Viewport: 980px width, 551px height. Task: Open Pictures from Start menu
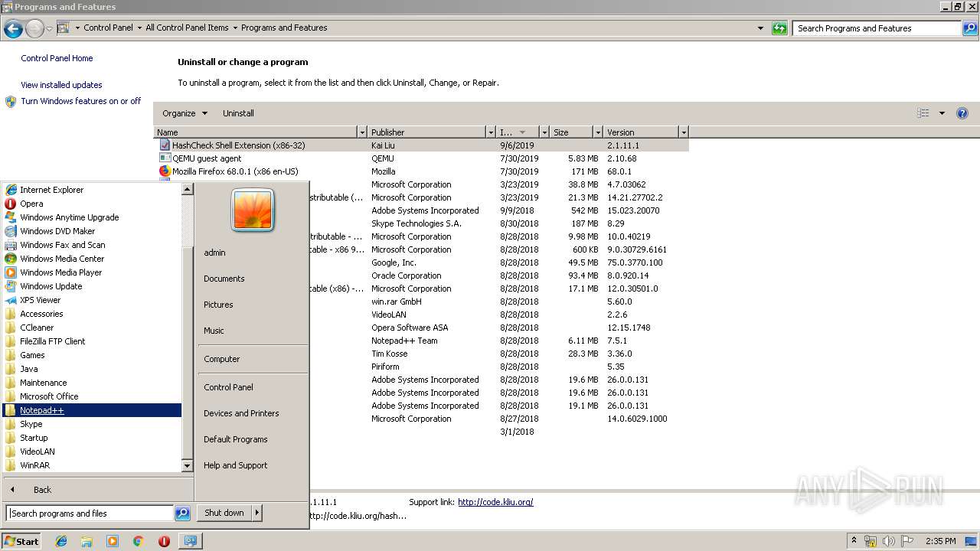pyautogui.click(x=218, y=305)
